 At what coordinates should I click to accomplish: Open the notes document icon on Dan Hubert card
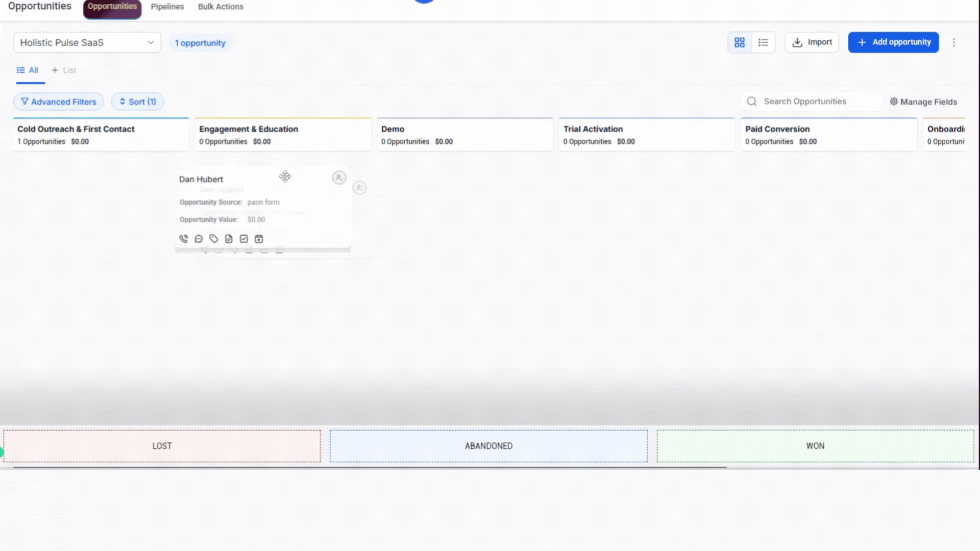229,239
